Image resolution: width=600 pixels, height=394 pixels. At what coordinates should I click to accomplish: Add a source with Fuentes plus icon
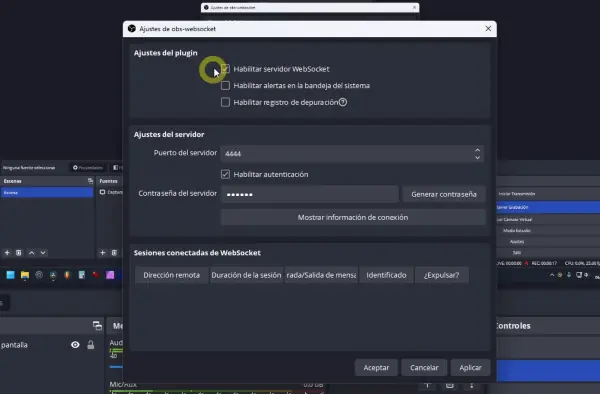pyautogui.click(x=102, y=252)
